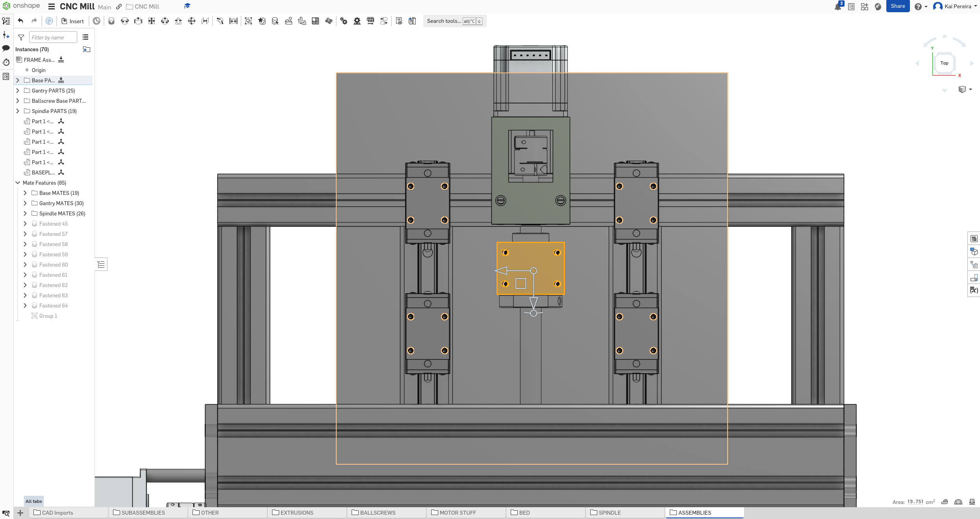
Task: Open the notifications bell
Action: click(837, 7)
